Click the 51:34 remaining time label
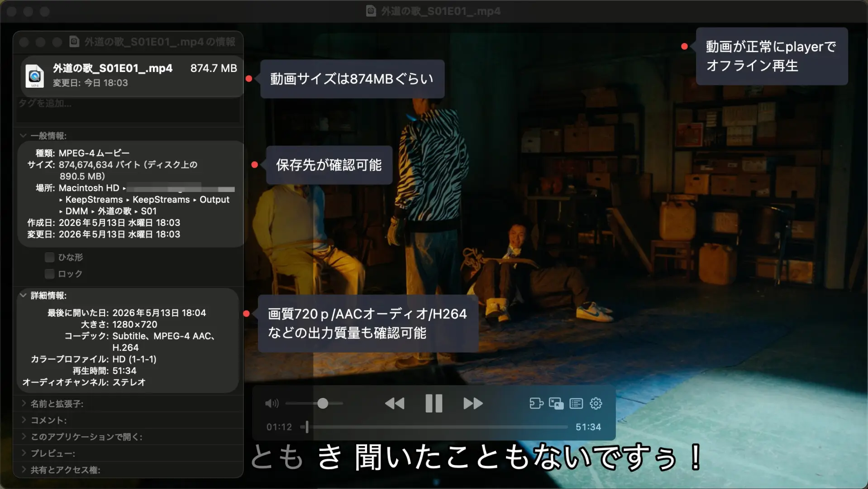This screenshot has width=868, height=489. [x=588, y=427]
